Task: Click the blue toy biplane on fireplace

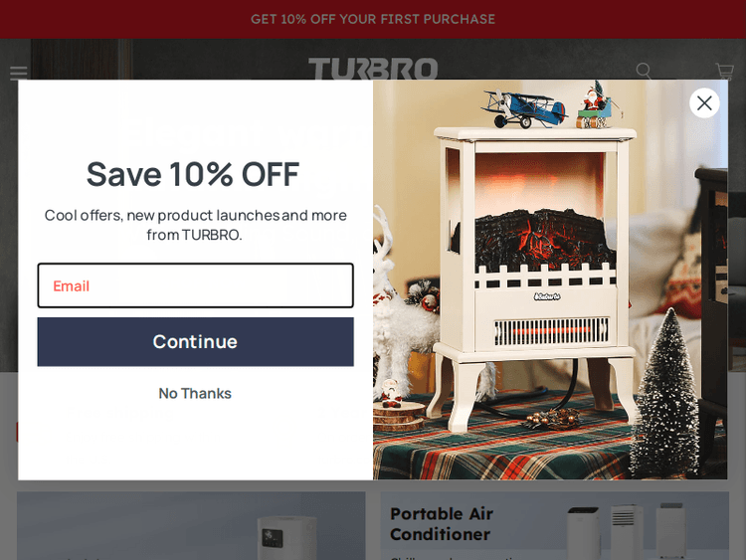Action: (524, 108)
